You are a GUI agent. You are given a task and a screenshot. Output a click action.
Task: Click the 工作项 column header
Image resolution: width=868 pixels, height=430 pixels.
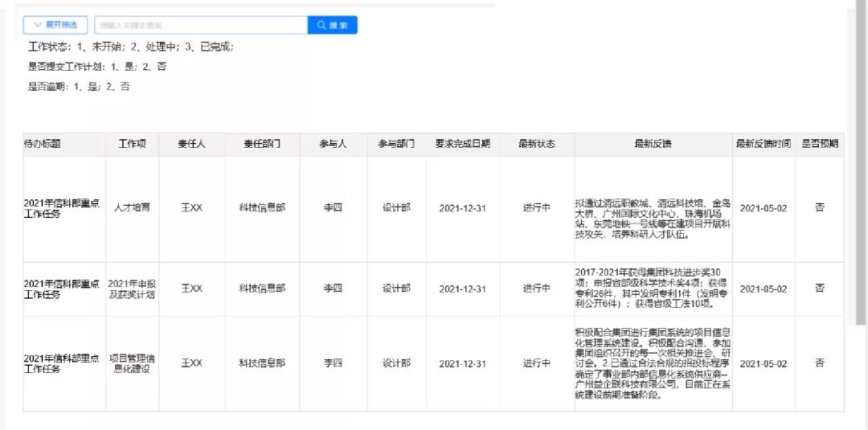(132, 144)
